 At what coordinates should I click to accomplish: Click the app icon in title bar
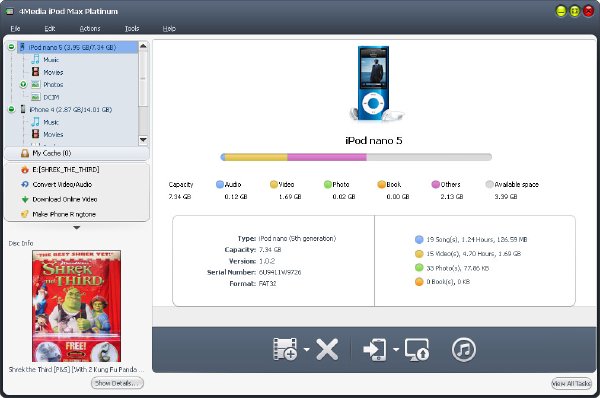point(10,11)
